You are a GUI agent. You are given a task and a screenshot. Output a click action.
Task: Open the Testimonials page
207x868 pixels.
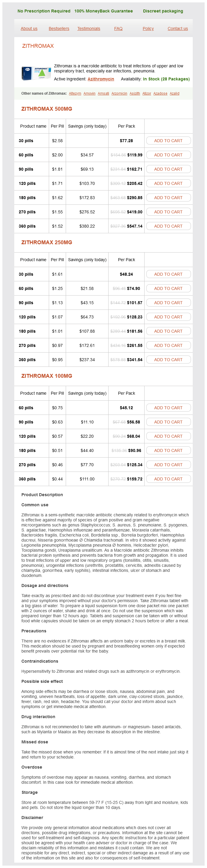point(88,29)
